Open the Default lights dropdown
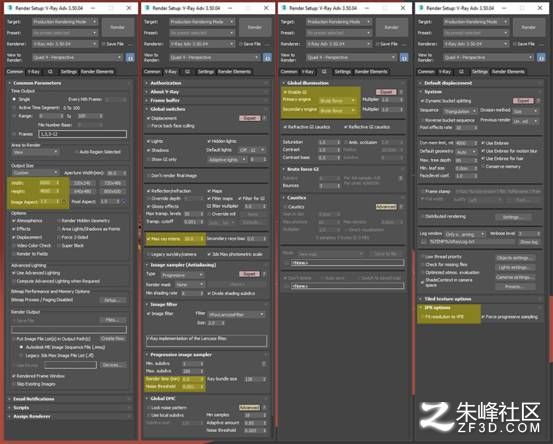Viewport: 553px width, 444px height. pyautogui.click(x=251, y=150)
